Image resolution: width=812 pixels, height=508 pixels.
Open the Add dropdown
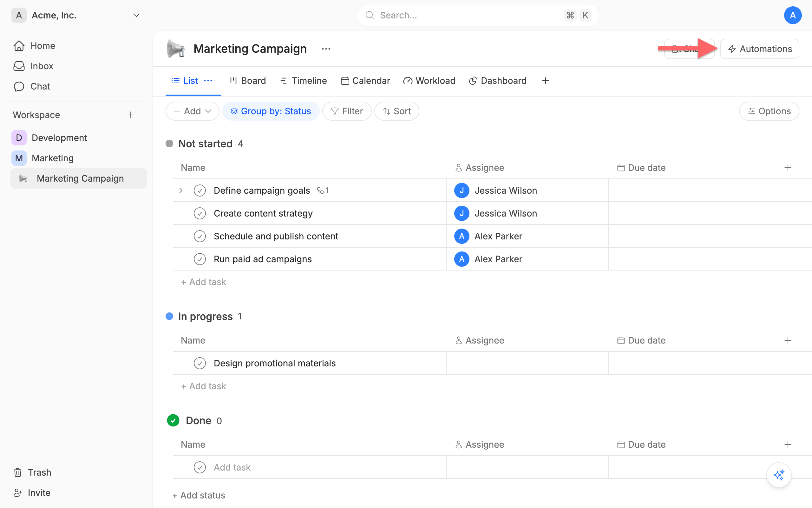pyautogui.click(x=192, y=111)
